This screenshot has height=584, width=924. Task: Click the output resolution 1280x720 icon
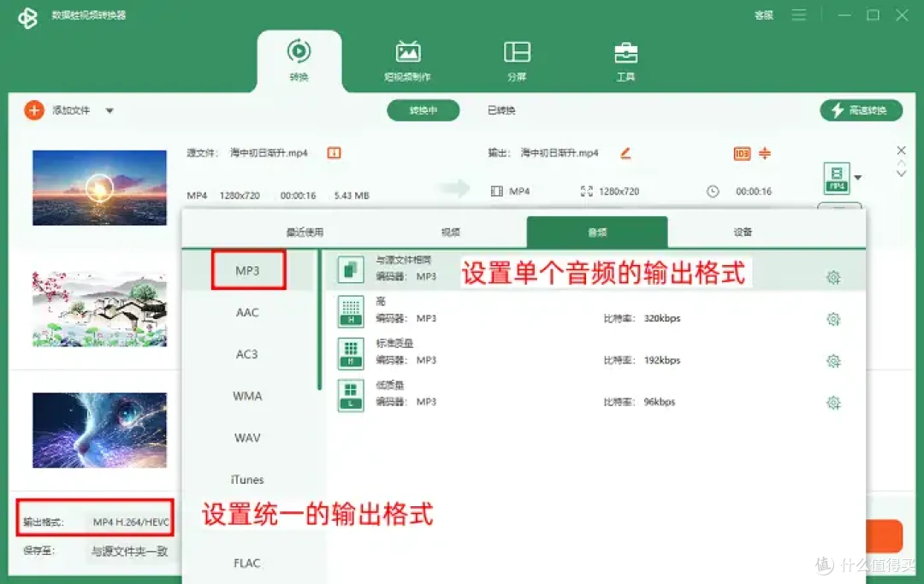pyautogui.click(x=586, y=192)
